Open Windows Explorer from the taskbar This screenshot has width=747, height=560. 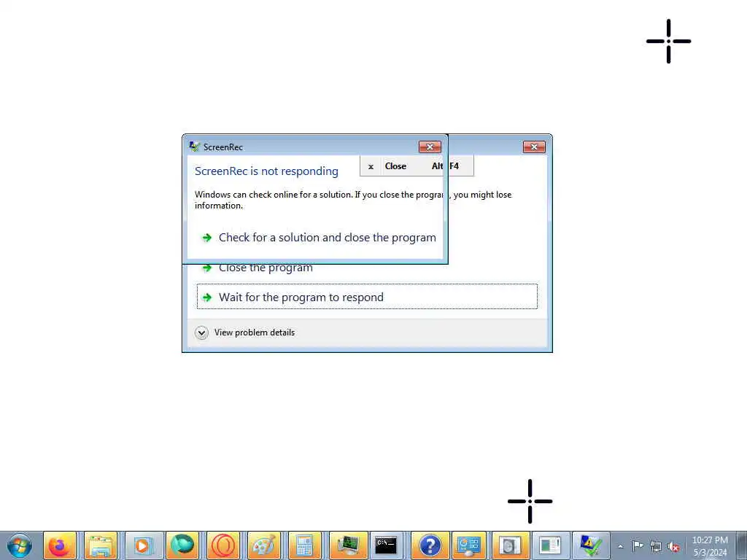(101, 545)
